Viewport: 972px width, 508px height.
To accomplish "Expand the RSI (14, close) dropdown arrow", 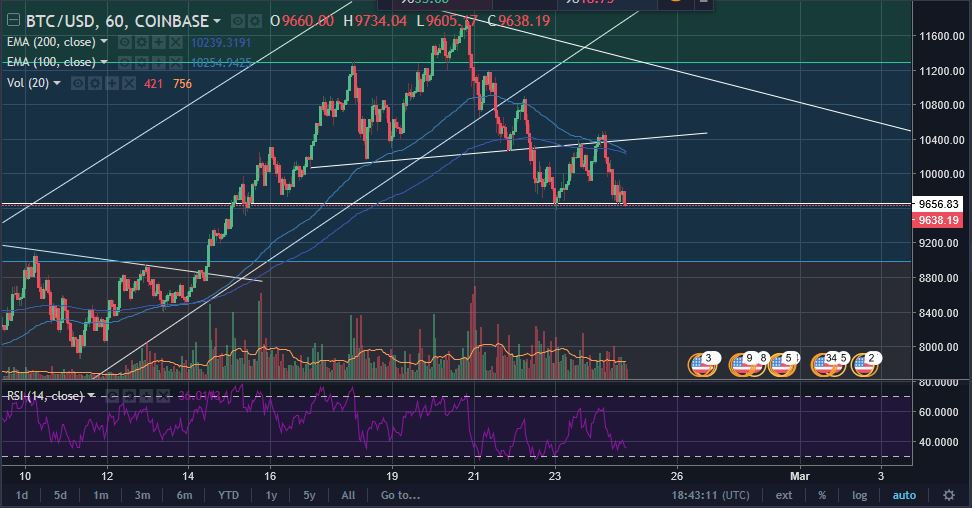I will pyautogui.click(x=91, y=395).
